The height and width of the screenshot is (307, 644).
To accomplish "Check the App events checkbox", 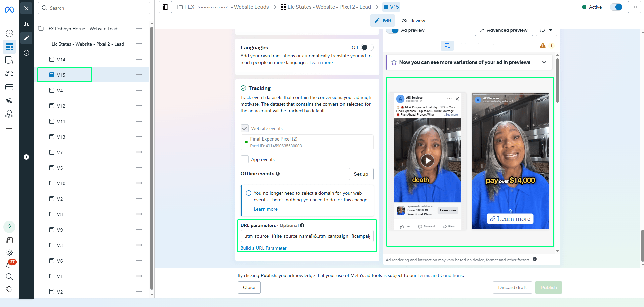I will (245, 159).
